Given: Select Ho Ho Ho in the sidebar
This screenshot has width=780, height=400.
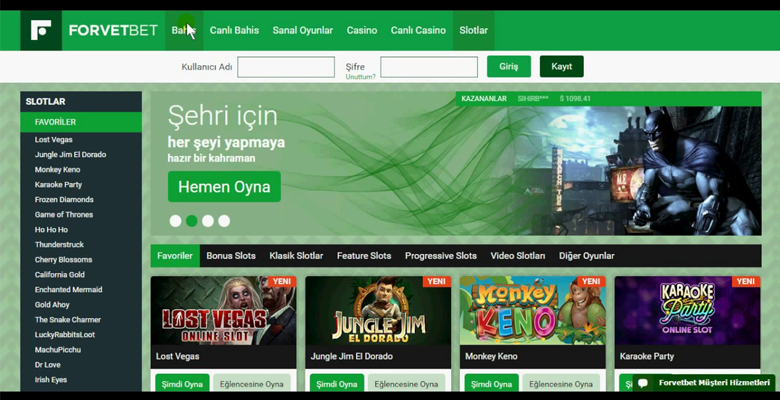Looking at the screenshot, I should [x=51, y=229].
